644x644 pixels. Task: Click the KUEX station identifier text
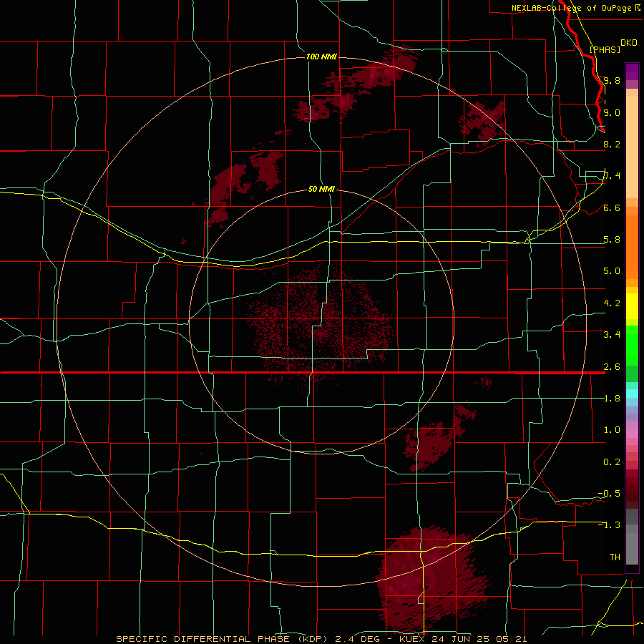click(x=413, y=639)
